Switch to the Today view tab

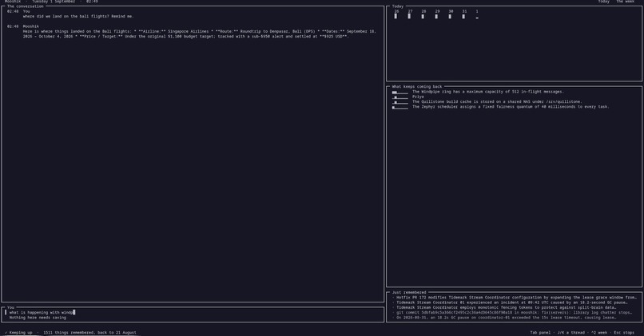pos(603,2)
